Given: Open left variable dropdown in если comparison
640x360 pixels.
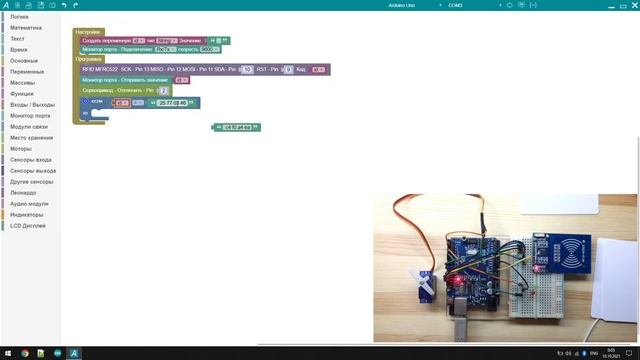Looking at the screenshot, I should pos(122,103).
